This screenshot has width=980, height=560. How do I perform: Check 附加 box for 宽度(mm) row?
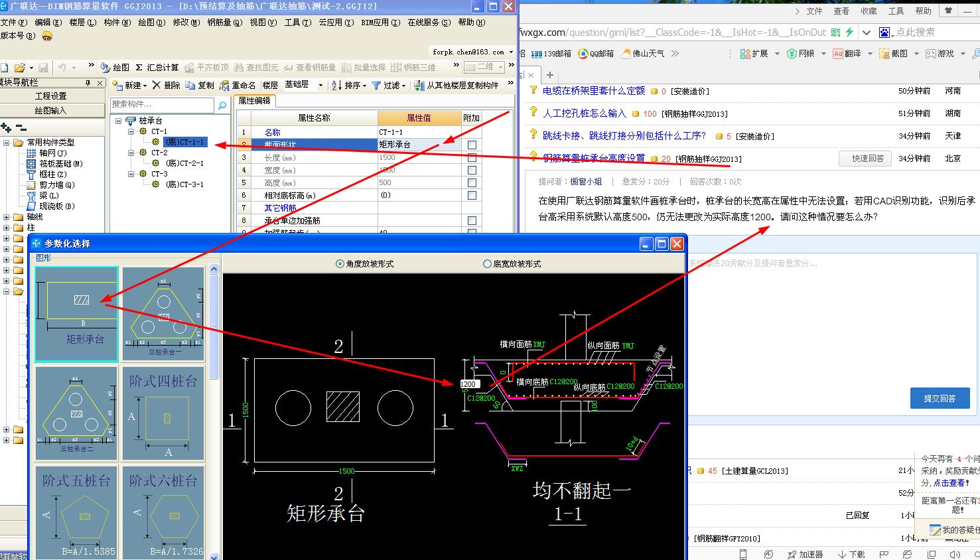coord(472,171)
